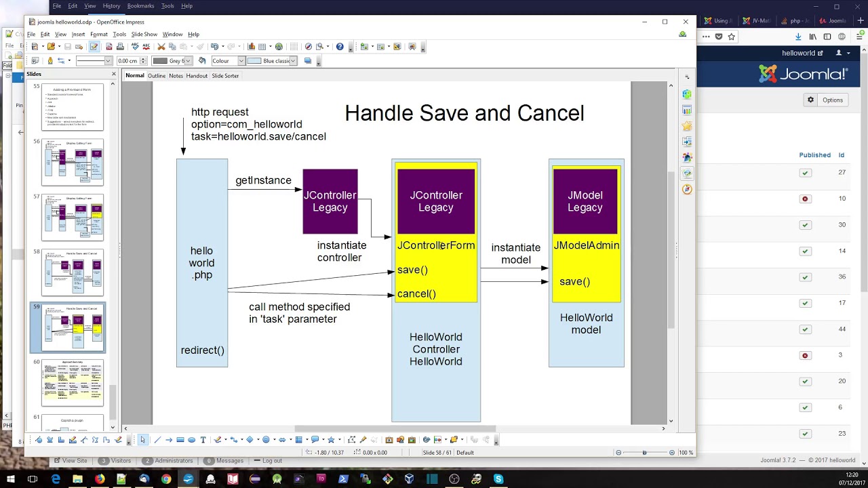Expand the Symbol Shapes dropdown arrow
This screenshot has height=488, width=868.
pyautogui.click(x=275, y=440)
